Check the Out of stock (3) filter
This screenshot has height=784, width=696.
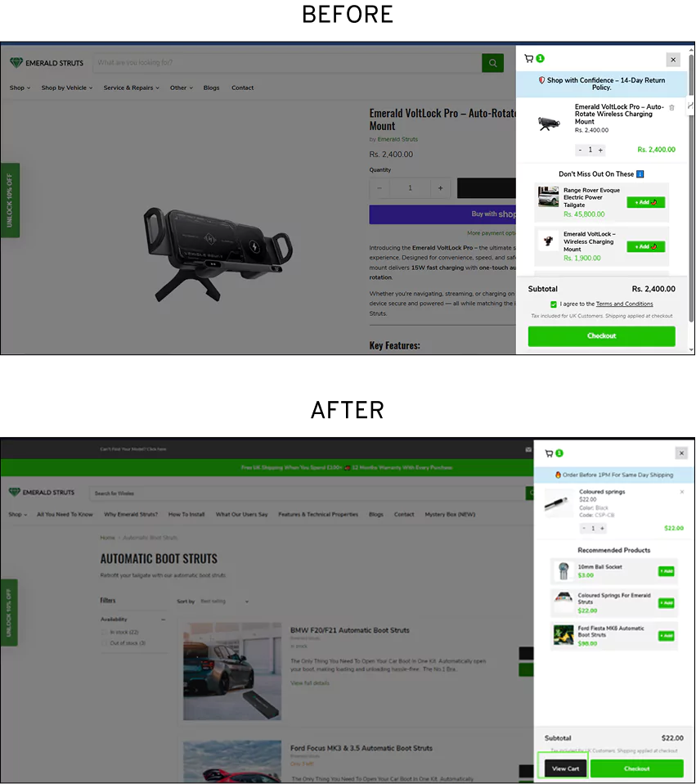[105, 643]
